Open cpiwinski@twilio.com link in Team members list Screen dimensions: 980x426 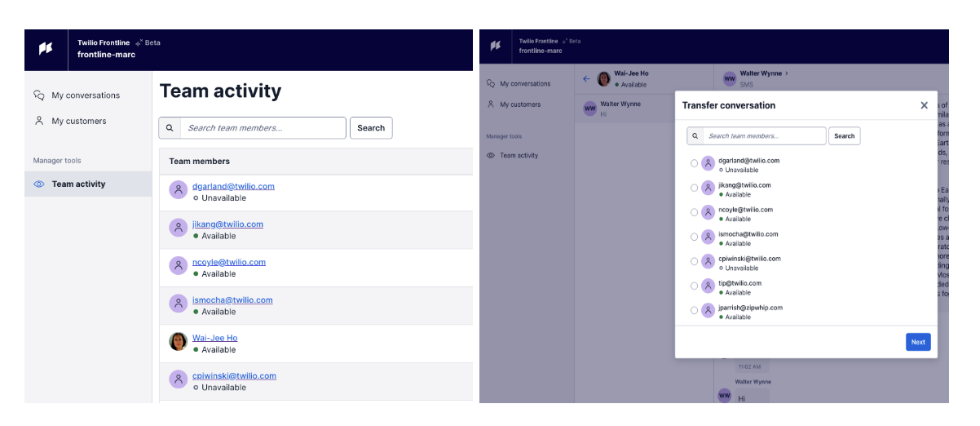coord(234,376)
